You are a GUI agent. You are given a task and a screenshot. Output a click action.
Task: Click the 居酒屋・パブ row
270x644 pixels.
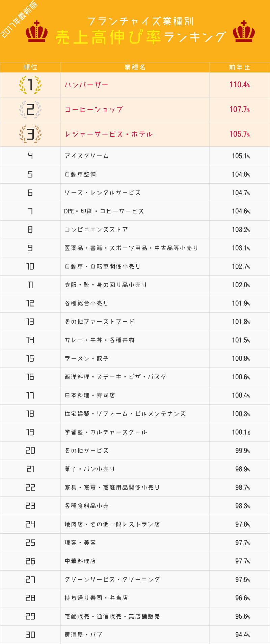pyautogui.click(x=135, y=635)
